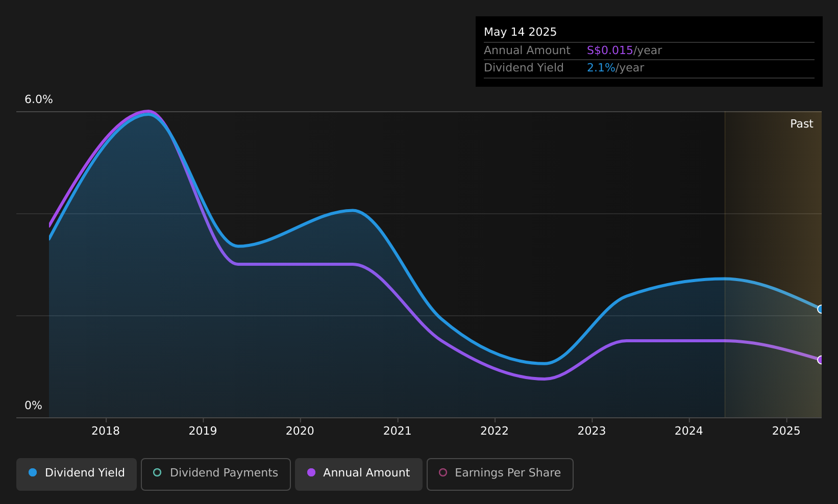This screenshot has height=504, width=838.
Task: Click the 2023 x-axis label
Action: tap(592, 431)
